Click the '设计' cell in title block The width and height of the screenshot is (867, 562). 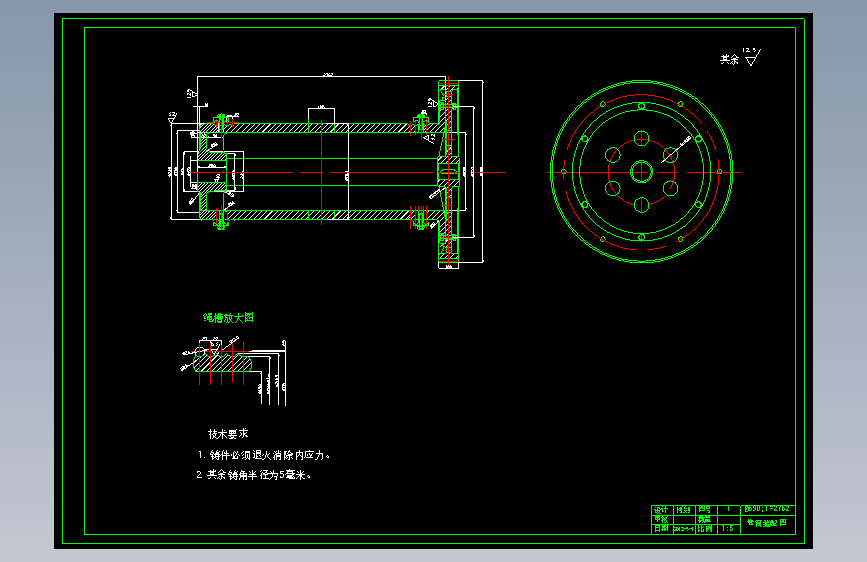(x=662, y=510)
